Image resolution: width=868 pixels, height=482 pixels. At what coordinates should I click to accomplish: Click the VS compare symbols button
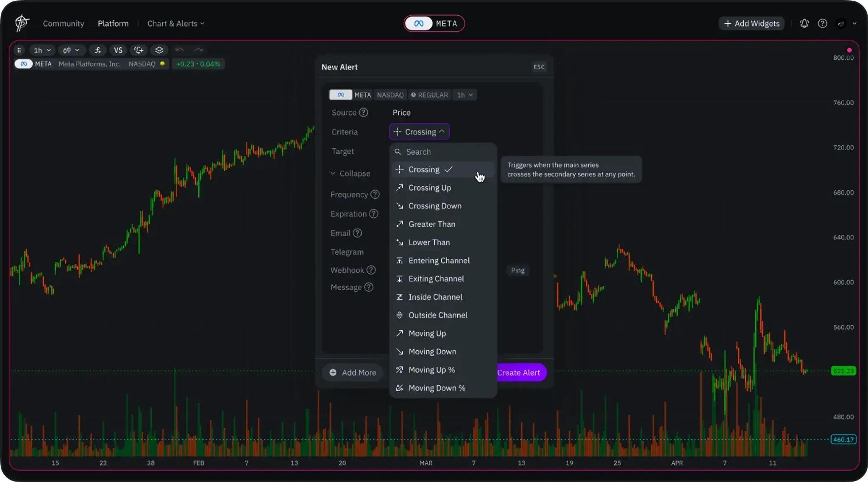coord(118,50)
